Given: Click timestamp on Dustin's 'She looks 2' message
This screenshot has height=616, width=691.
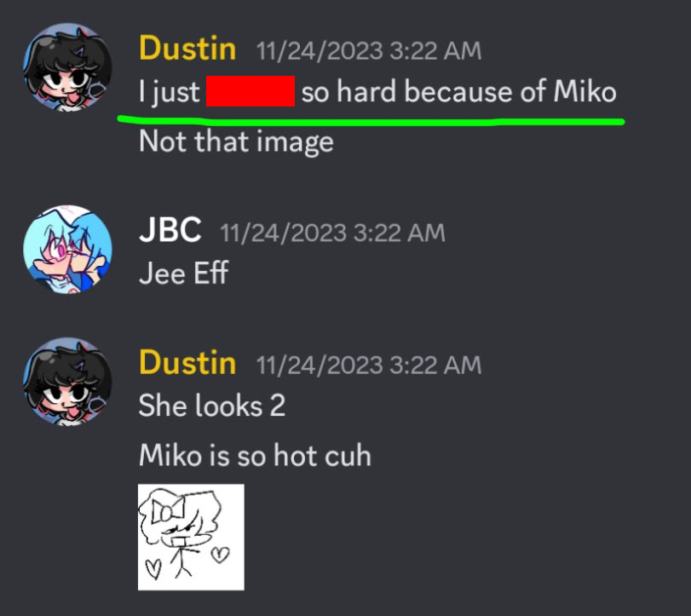Looking at the screenshot, I should pyautogui.click(x=368, y=365).
